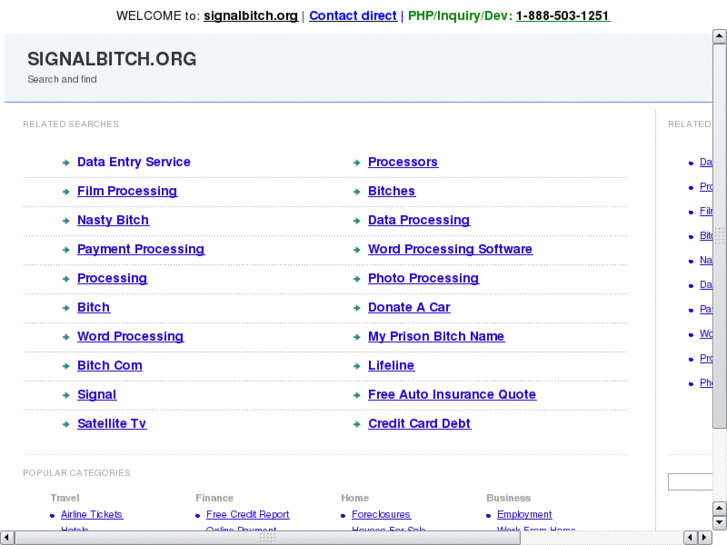Click arrow icon beside Data Processing
Screen dimensions: 727x545
(357, 221)
